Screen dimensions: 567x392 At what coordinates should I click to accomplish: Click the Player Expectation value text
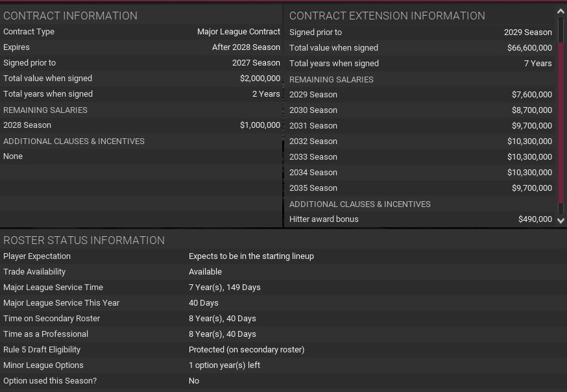pos(251,256)
